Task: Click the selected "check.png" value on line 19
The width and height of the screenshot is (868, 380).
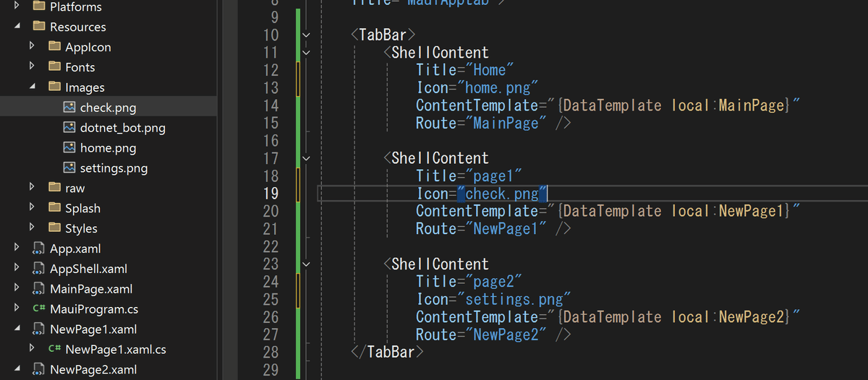Action: coord(502,194)
